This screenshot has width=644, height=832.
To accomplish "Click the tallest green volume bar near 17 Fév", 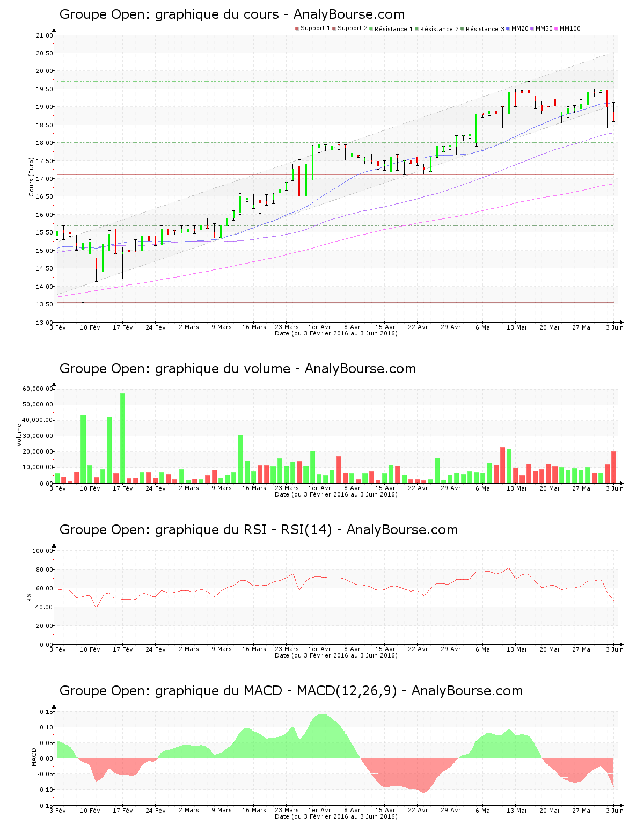I will point(122,439).
